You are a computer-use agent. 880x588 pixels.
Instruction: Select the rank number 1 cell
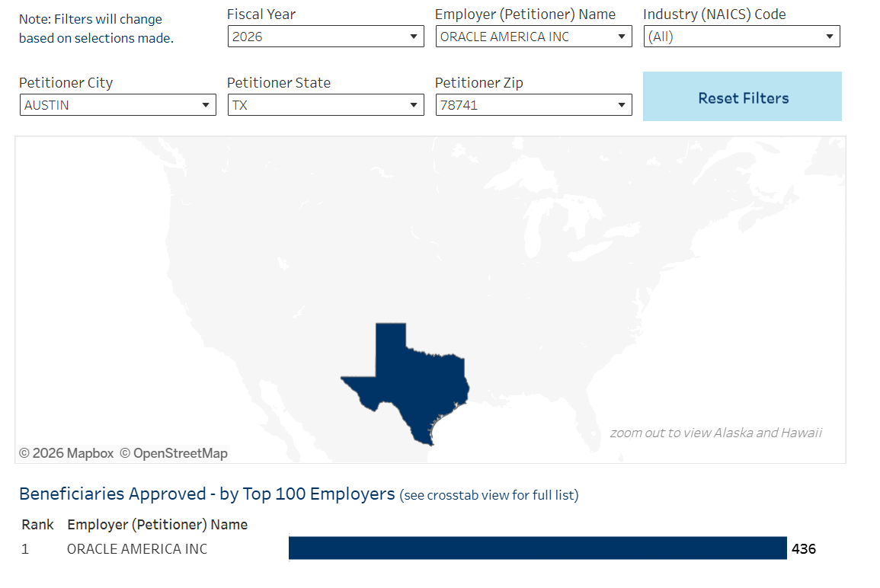point(25,549)
